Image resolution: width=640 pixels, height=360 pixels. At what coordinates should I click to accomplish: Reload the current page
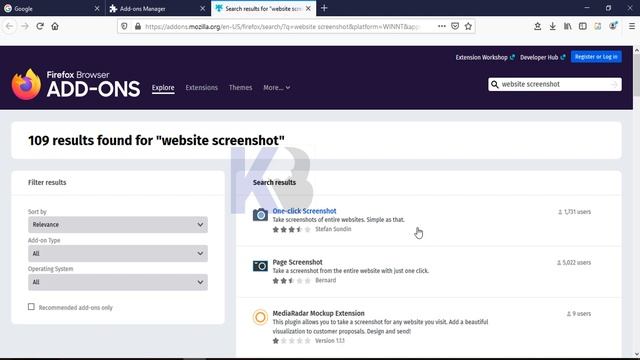40,26
